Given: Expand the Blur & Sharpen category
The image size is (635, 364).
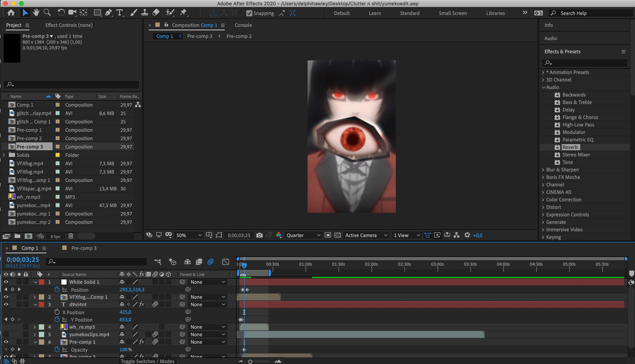Looking at the screenshot, I should point(544,170).
